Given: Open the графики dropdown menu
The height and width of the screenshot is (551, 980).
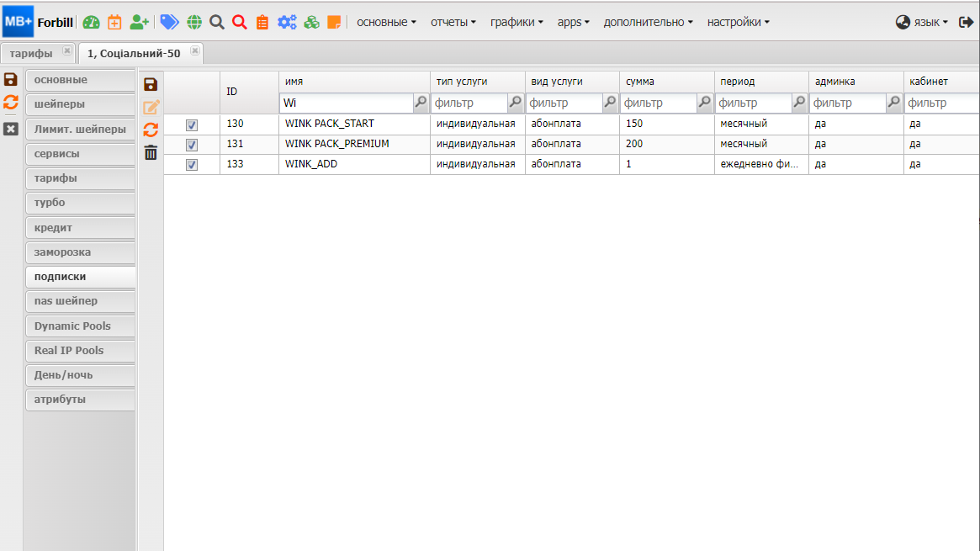Looking at the screenshot, I should coord(516,23).
